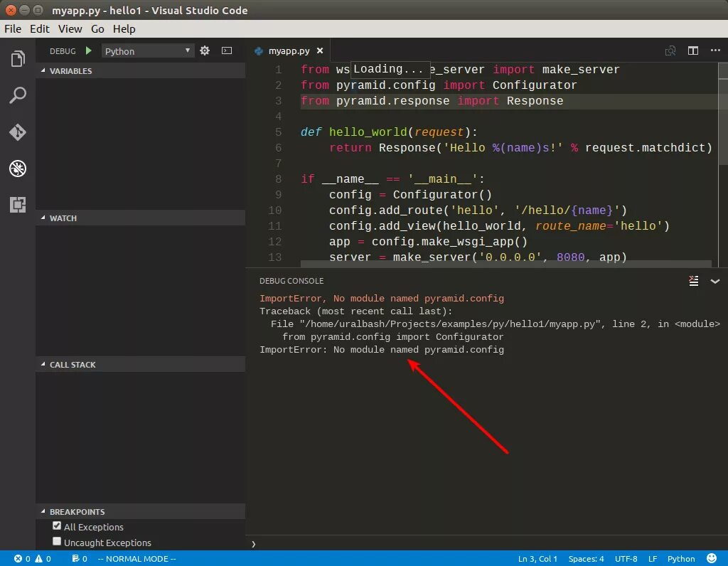Clear the debug console output
728x566 pixels.
click(x=694, y=281)
